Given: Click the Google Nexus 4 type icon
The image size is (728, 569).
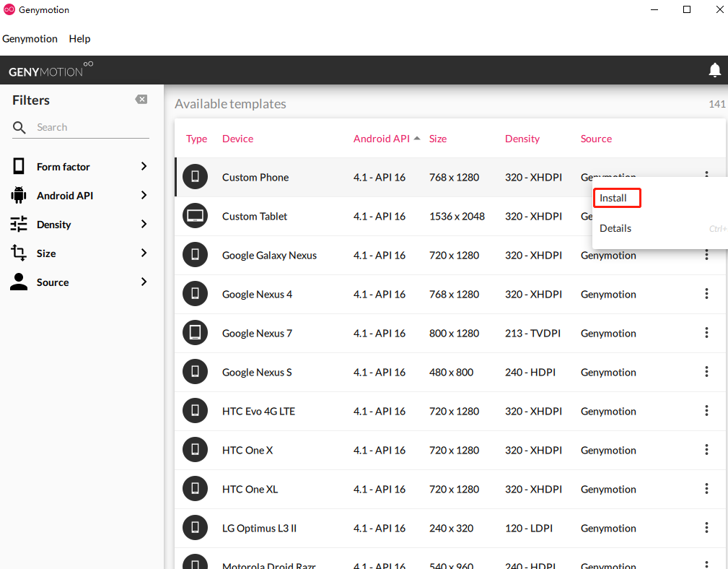Looking at the screenshot, I should 195,294.
